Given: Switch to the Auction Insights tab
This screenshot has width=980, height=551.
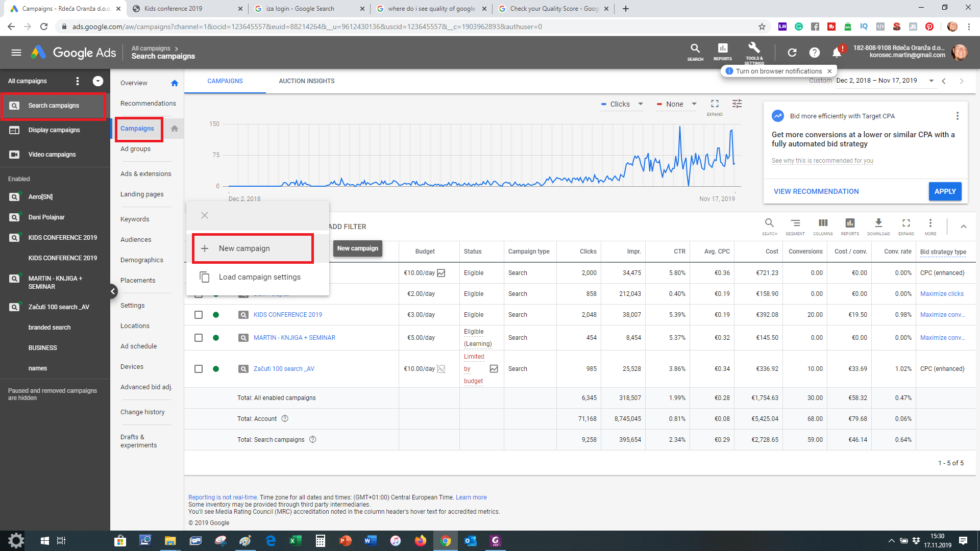Looking at the screenshot, I should tap(306, 81).
